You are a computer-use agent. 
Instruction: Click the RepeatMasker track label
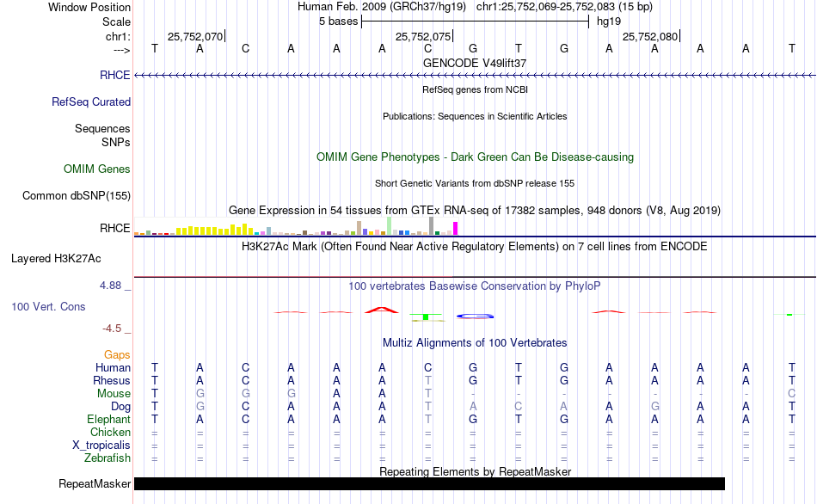pyautogui.click(x=95, y=483)
